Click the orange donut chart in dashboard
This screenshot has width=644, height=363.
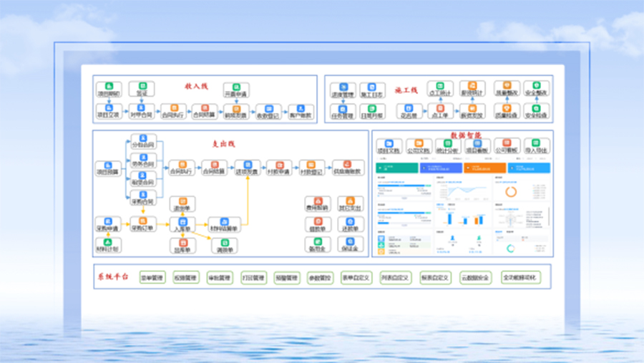pyautogui.click(x=510, y=192)
